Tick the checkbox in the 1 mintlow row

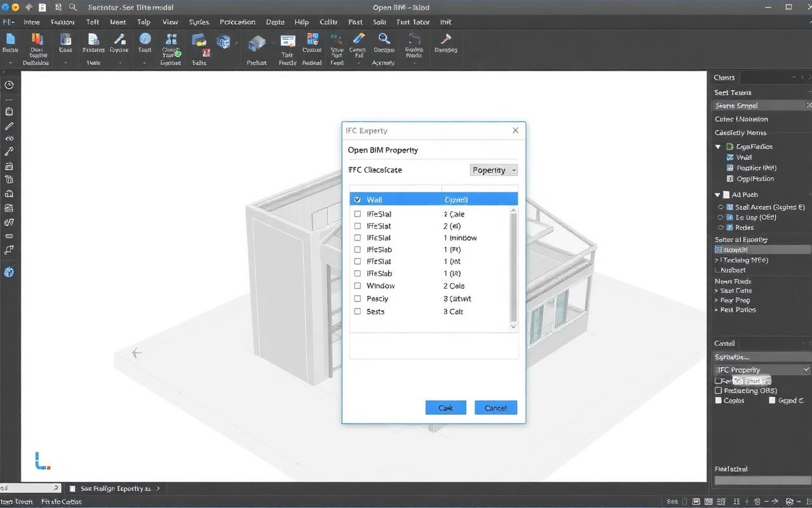pyautogui.click(x=358, y=237)
